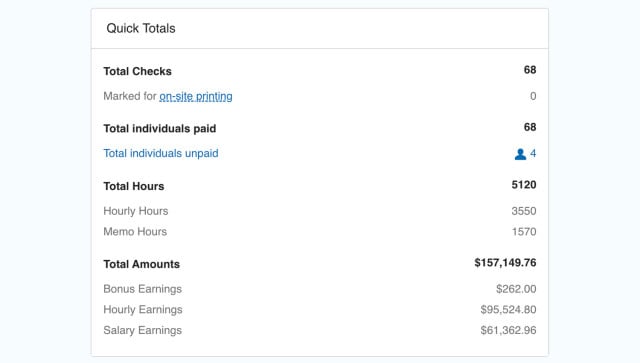The width and height of the screenshot is (640, 363).
Task: Click the Total Hours label
Action: pyautogui.click(x=133, y=186)
